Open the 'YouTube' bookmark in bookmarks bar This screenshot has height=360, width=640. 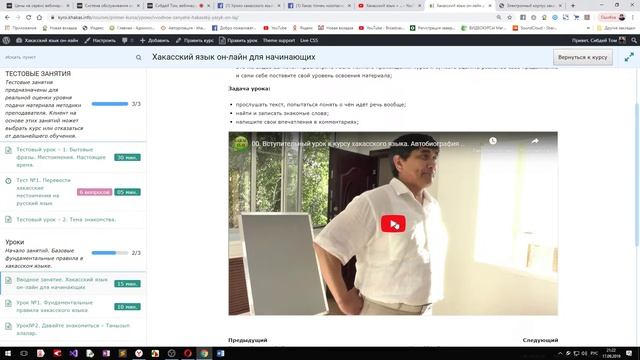tap(275, 28)
